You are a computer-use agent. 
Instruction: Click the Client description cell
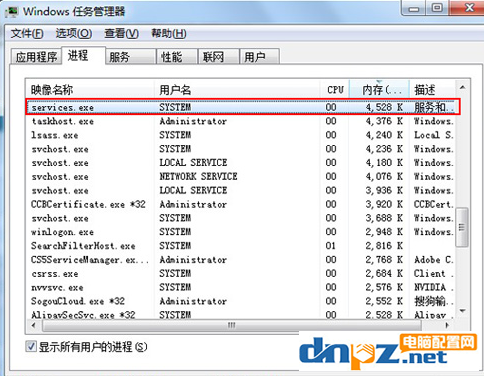433,274
